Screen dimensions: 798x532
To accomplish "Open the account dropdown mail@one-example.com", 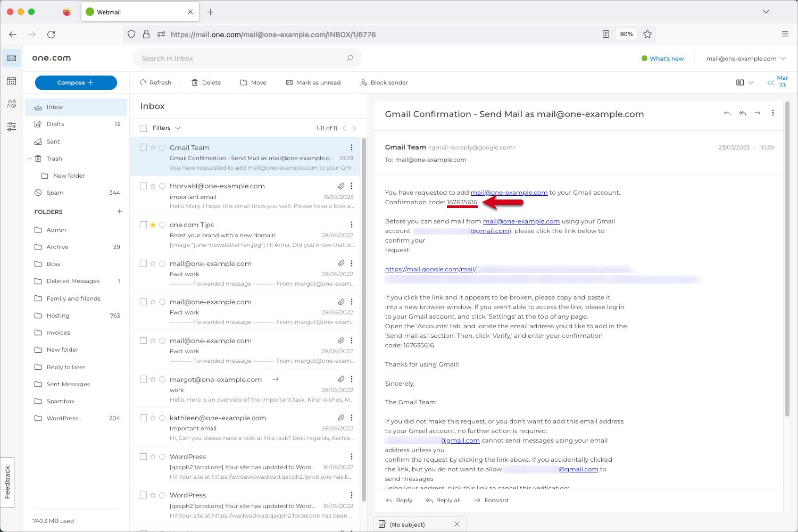I will click(x=745, y=59).
